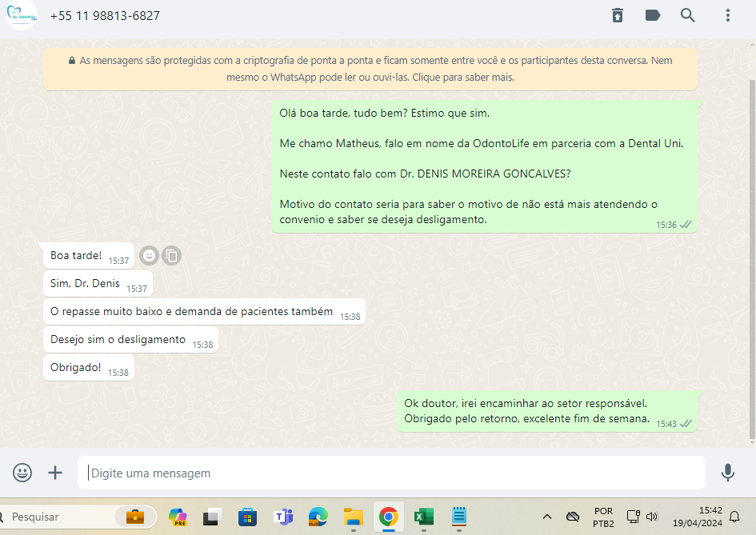756x535 pixels.
Task: Start recording a voice message
Action: (727, 473)
